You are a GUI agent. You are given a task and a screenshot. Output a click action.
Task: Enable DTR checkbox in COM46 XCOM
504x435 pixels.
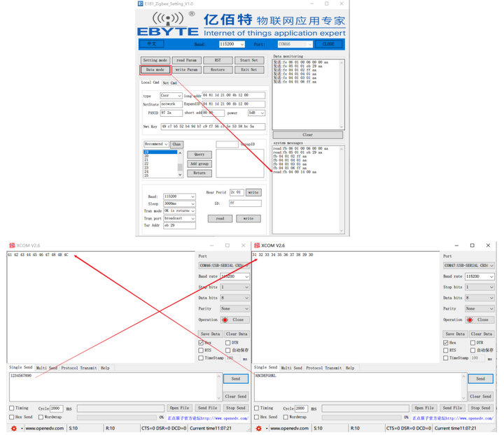click(x=228, y=343)
